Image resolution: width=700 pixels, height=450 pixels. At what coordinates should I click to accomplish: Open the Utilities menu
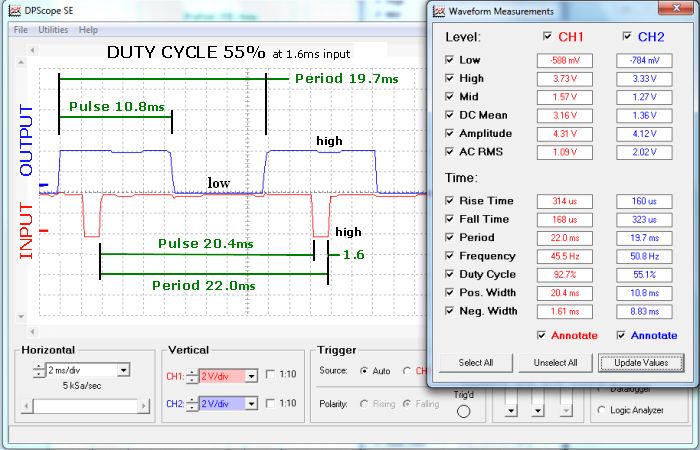53,30
